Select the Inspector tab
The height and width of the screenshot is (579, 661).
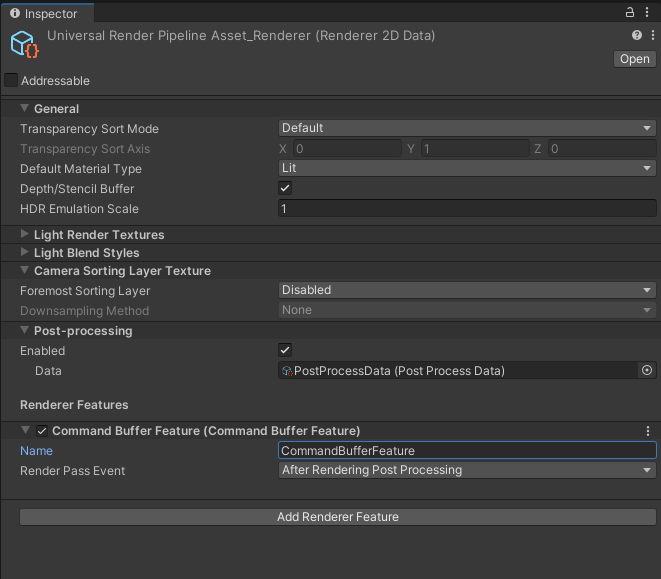coord(47,13)
